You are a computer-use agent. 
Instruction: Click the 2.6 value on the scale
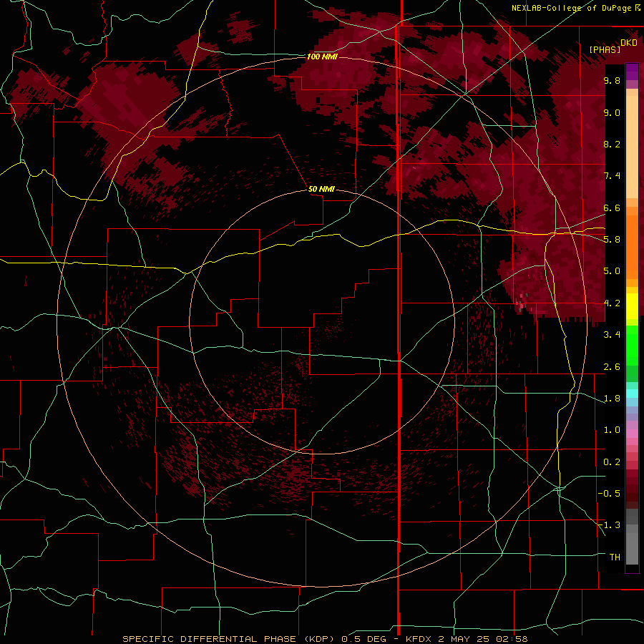click(612, 367)
